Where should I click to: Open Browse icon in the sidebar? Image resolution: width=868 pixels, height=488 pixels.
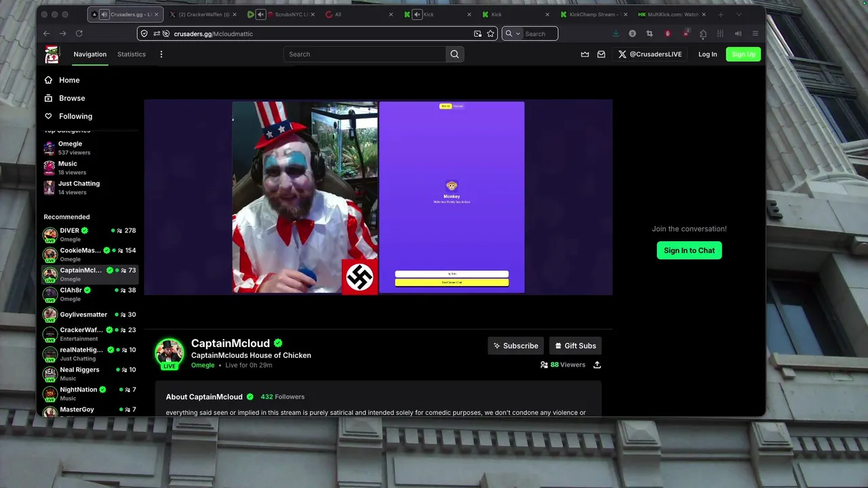pos(48,98)
